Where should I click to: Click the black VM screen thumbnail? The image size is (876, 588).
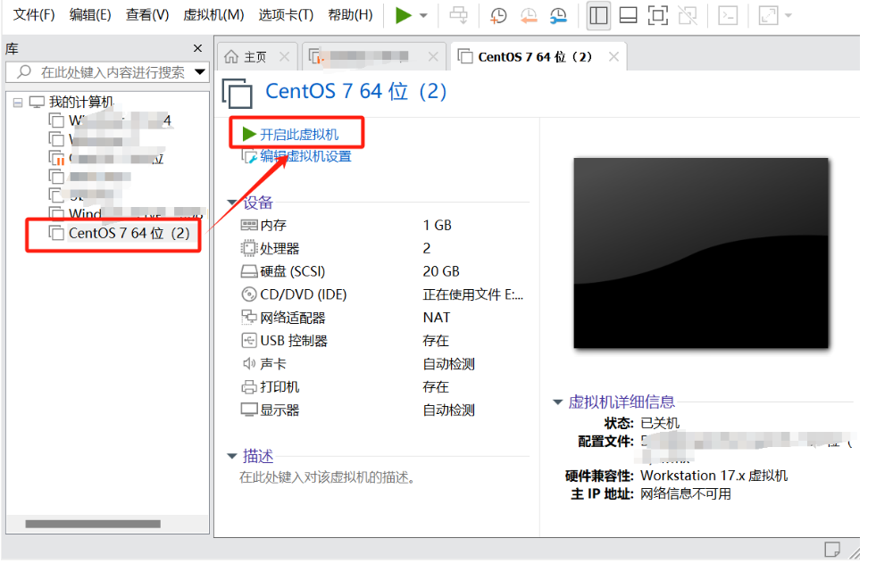point(701,253)
